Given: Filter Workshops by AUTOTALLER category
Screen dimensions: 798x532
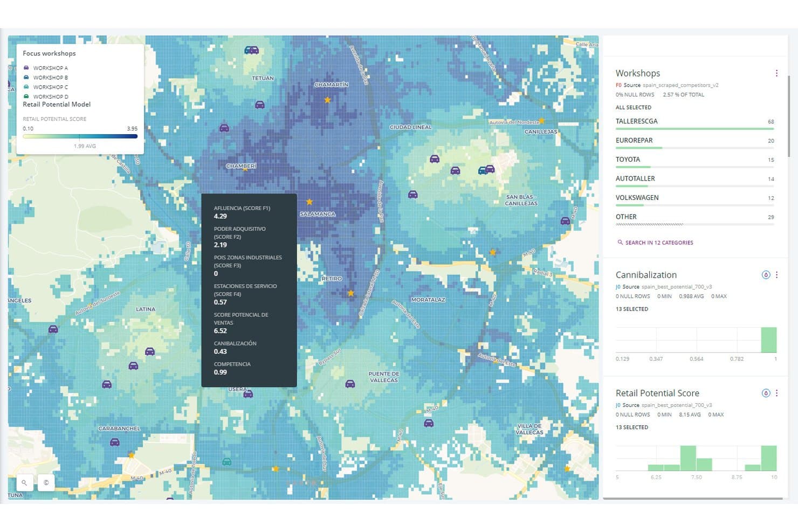Looking at the screenshot, I should click(694, 181).
